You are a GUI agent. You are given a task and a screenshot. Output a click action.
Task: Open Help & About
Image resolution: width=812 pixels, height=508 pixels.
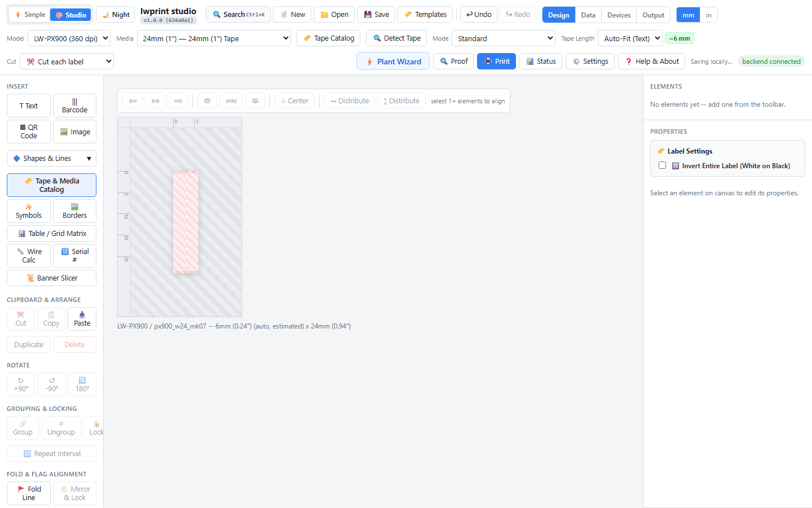click(x=652, y=62)
